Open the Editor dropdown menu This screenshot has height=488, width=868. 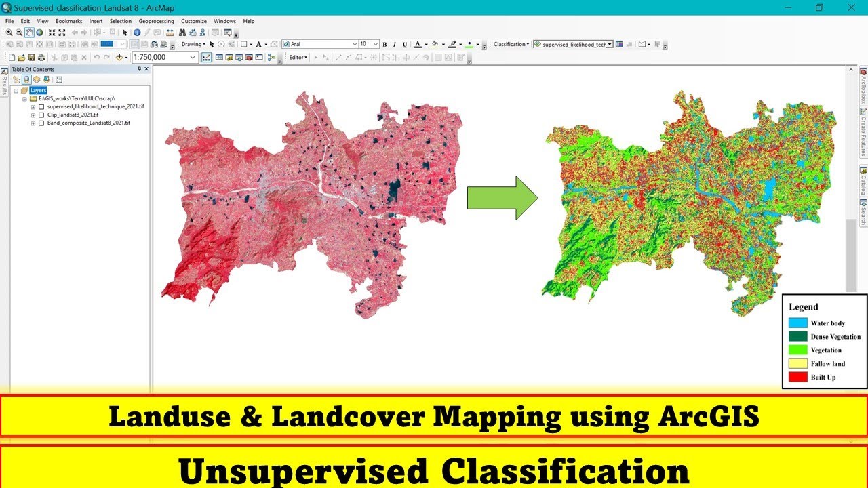click(x=298, y=58)
